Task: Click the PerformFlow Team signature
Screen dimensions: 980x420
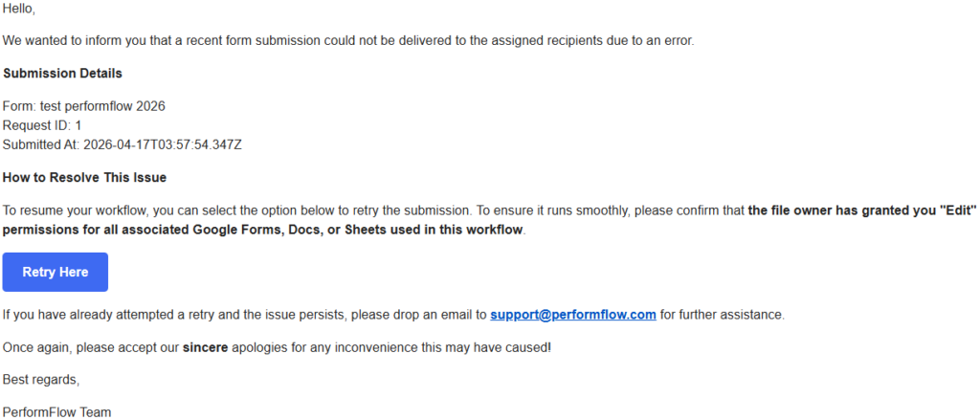Action: (x=56, y=412)
